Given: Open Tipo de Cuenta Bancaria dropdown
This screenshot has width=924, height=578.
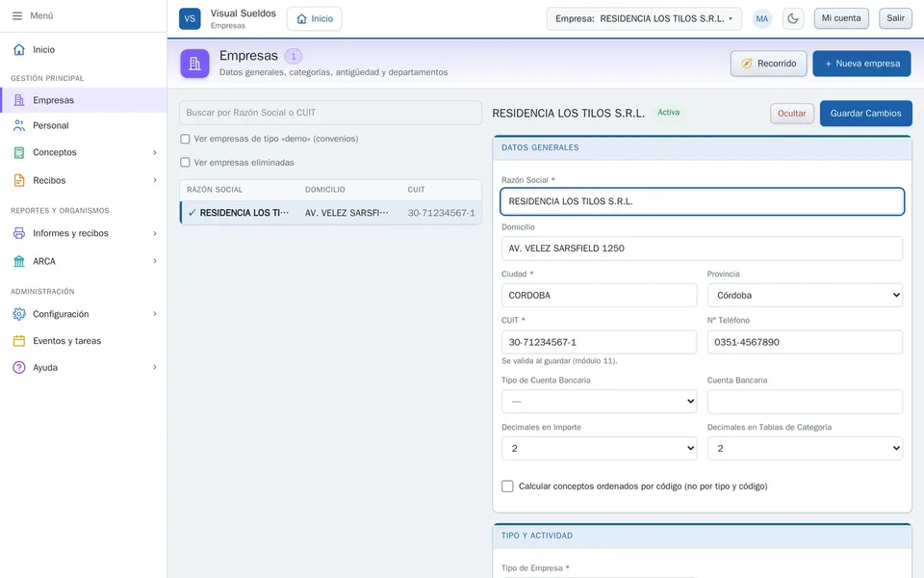Looking at the screenshot, I should 599,401.
